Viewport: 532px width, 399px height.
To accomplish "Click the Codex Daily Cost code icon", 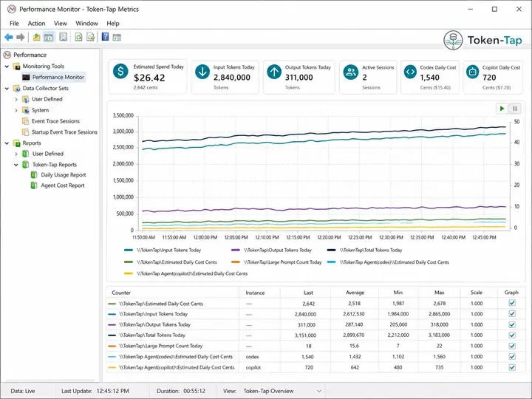I will click(x=410, y=72).
